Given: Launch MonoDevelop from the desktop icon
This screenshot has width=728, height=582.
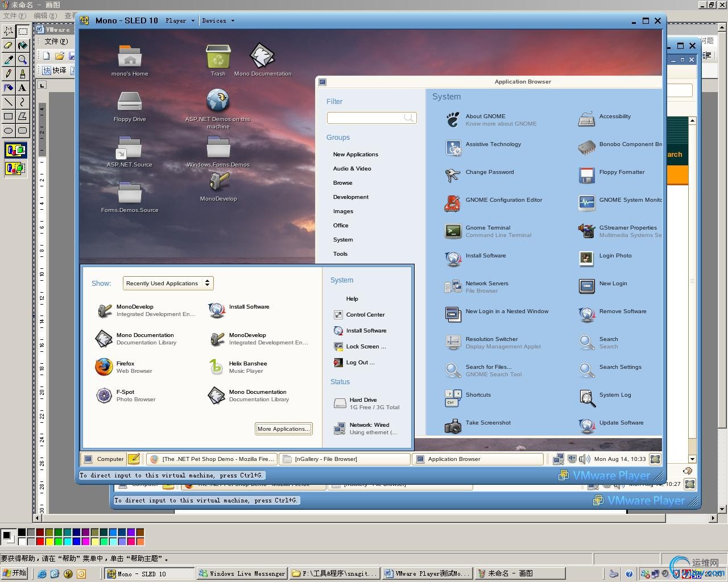Looking at the screenshot, I should [x=218, y=186].
